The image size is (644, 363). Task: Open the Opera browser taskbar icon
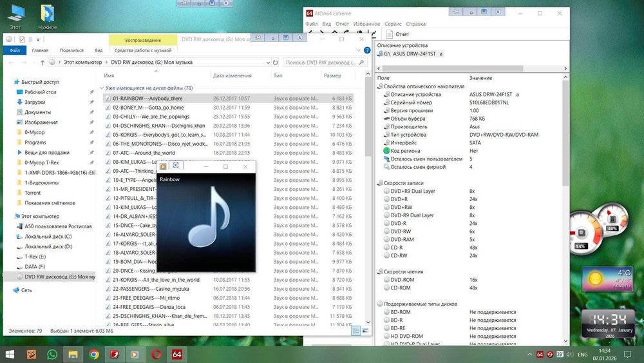156,354
